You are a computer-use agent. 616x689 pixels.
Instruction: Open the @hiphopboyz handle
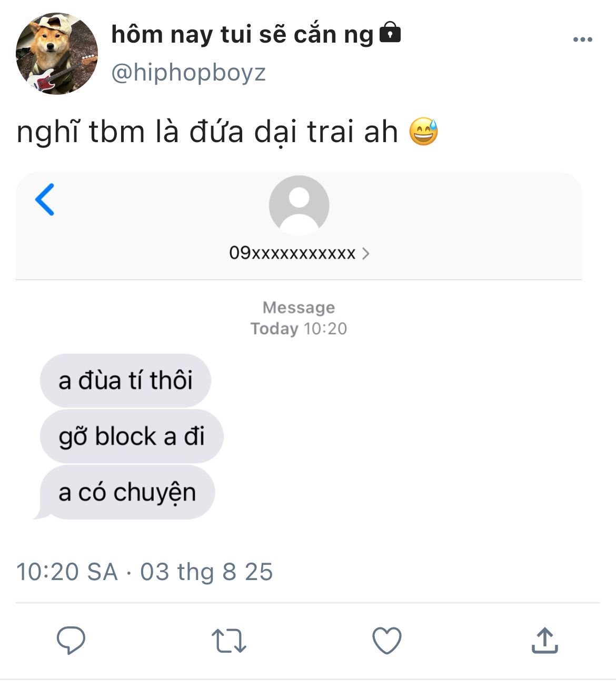(188, 73)
